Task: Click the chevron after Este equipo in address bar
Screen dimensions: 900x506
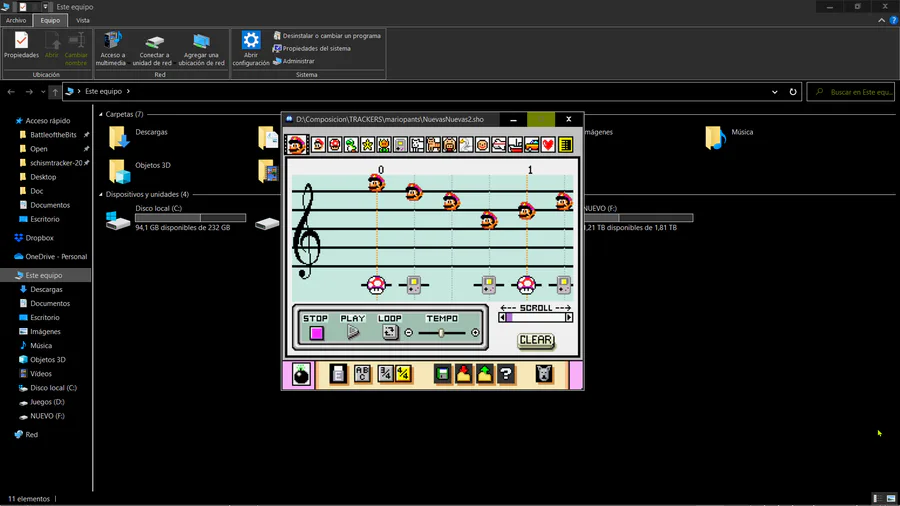Action: point(128,91)
